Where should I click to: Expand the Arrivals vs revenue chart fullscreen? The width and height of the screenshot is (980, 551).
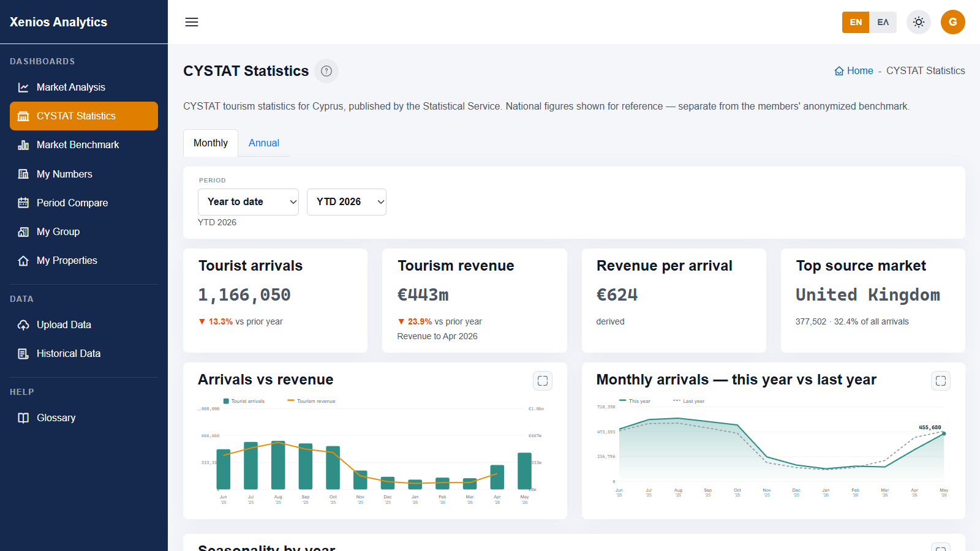[543, 381]
